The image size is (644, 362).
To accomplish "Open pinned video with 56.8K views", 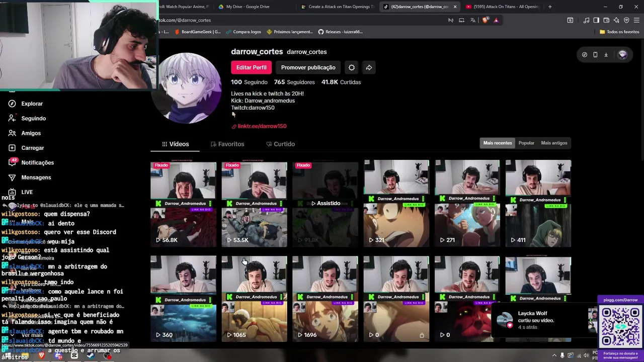I will point(183,204).
